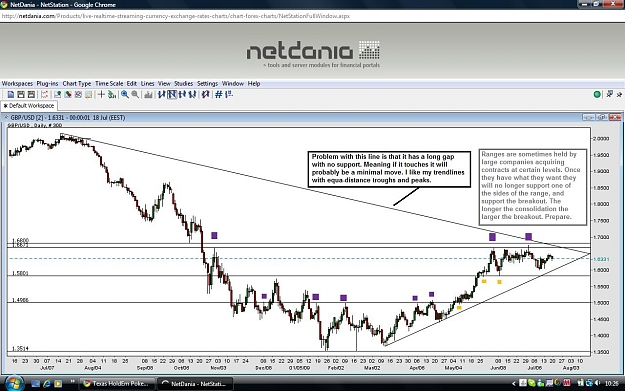The height and width of the screenshot is (391, 625).
Task: Open the Settings menu
Action: [207, 84]
